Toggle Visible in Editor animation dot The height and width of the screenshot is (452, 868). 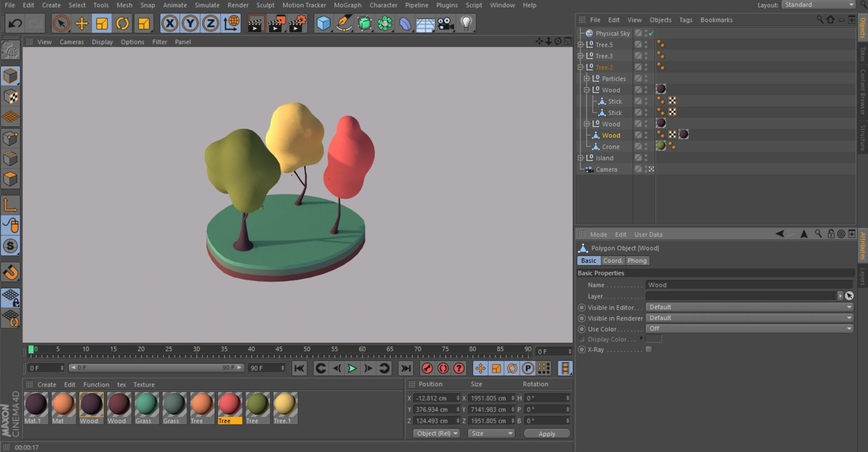pos(582,308)
